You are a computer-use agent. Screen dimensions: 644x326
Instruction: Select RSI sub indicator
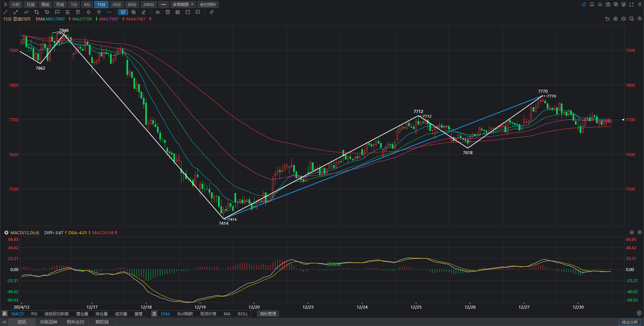[34, 314]
